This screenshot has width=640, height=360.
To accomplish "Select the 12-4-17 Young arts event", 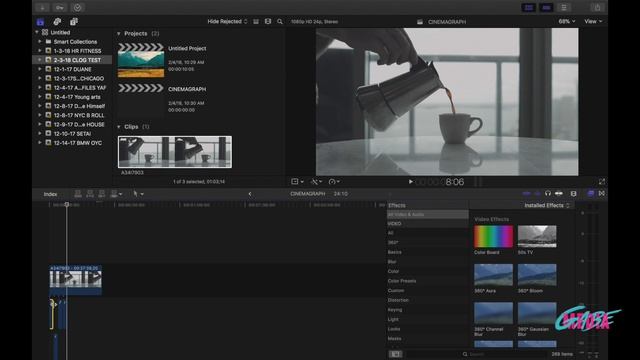I will coord(72,97).
